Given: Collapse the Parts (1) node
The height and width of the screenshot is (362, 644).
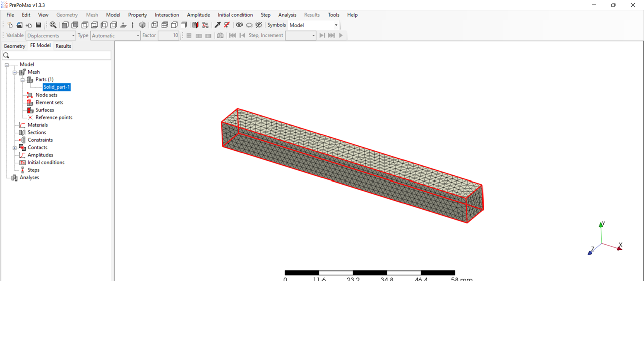Looking at the screenshot, I should coord(23,79).
